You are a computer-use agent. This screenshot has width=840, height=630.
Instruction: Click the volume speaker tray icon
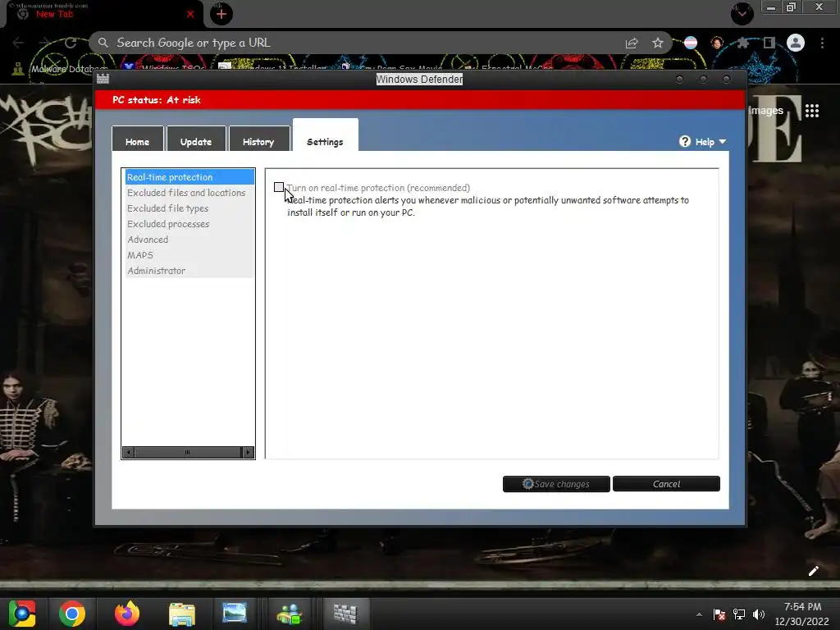[759, 614]
